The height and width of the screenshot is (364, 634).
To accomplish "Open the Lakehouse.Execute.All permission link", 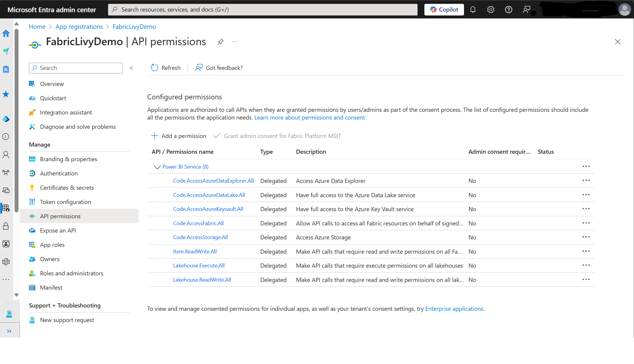I will click(199, 266).
